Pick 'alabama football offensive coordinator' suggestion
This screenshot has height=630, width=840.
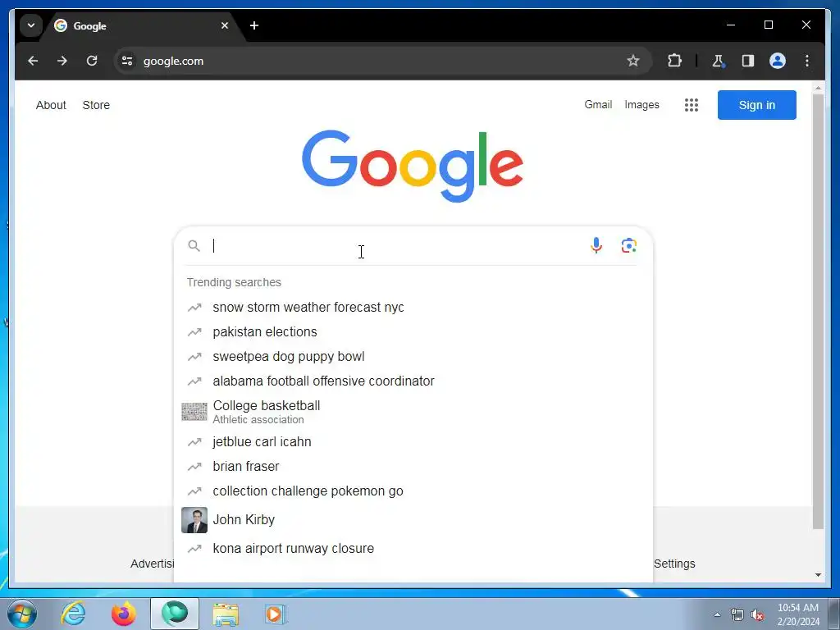(x=413, y=381)
